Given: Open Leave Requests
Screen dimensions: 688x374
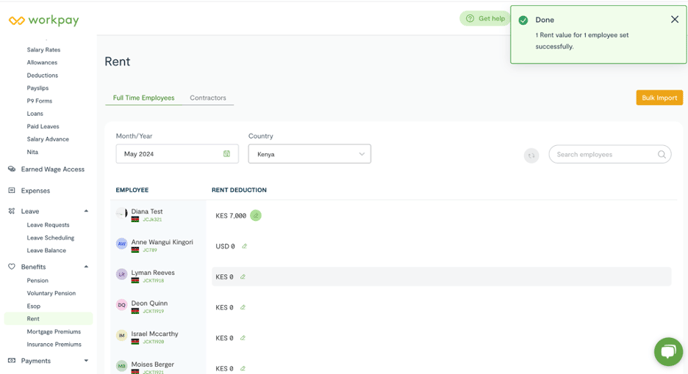Looking at the screenshot, I should pyautogui.click(x=48, y=225).
